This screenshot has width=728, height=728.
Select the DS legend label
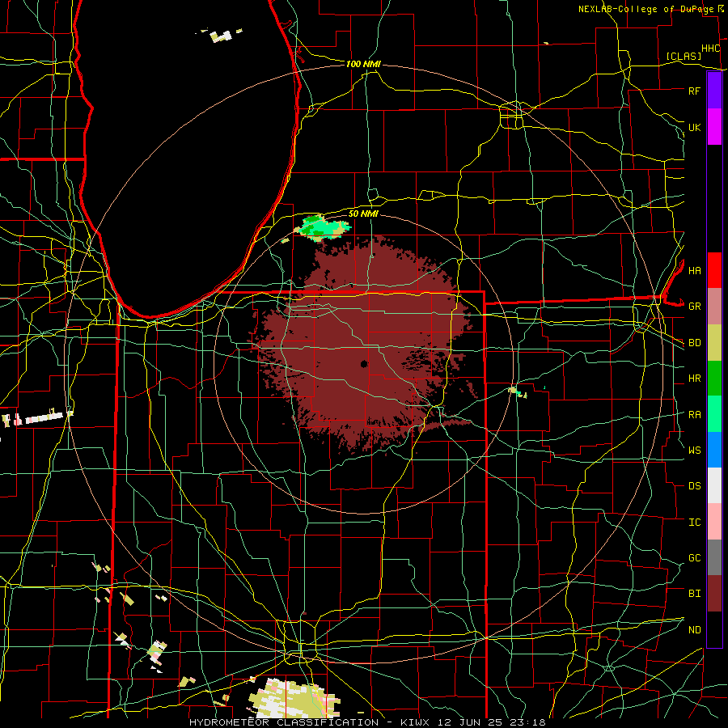click(694, 486)
